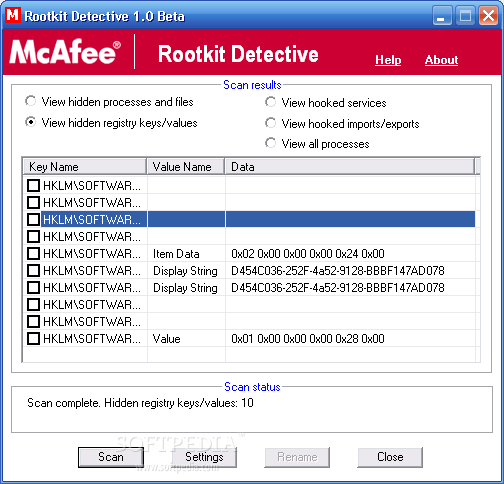
Task: Start a scan with Scan button
Action: pyautogui.click(x=111, y=457)
